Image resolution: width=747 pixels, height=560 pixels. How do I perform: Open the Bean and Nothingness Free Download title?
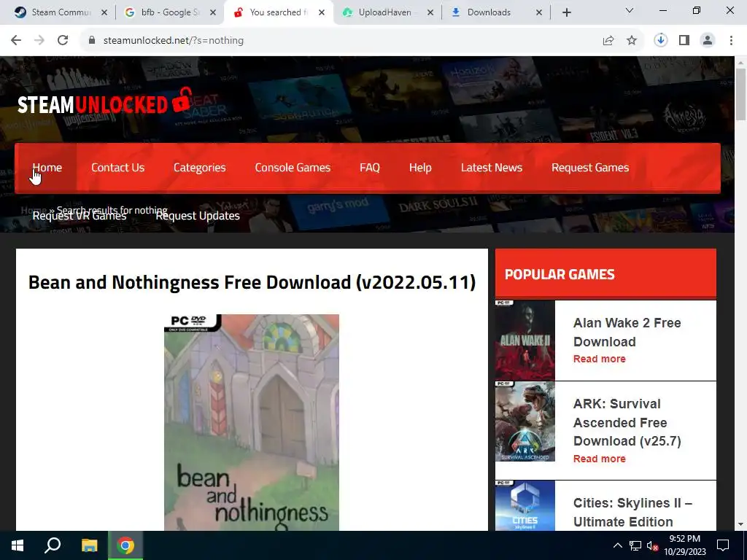tap(252, 282)
